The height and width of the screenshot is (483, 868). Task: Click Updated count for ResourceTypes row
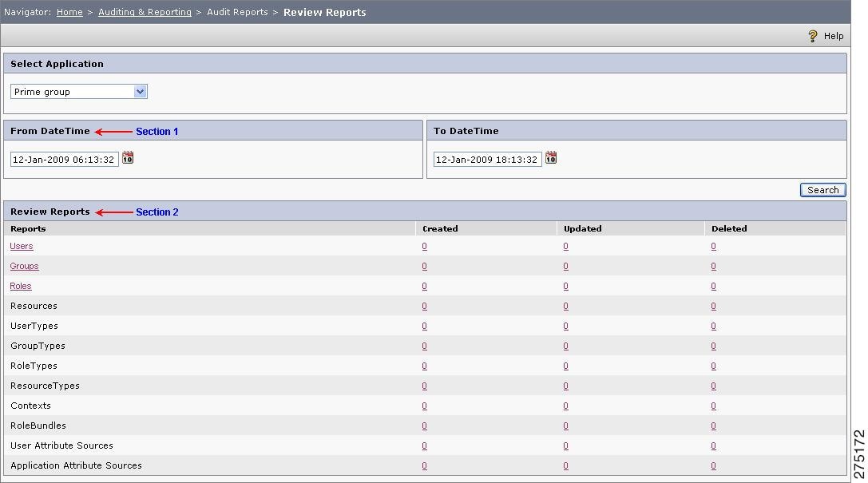pos(565,386)
